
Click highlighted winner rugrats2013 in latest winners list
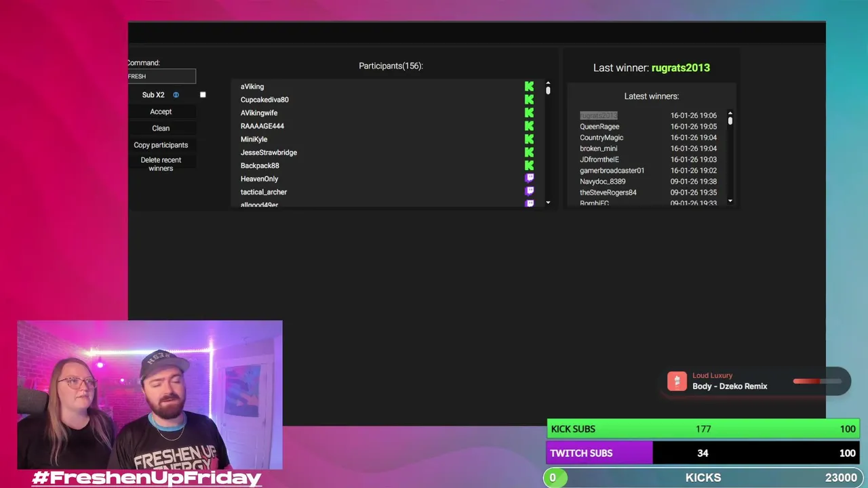coord(598,116)
